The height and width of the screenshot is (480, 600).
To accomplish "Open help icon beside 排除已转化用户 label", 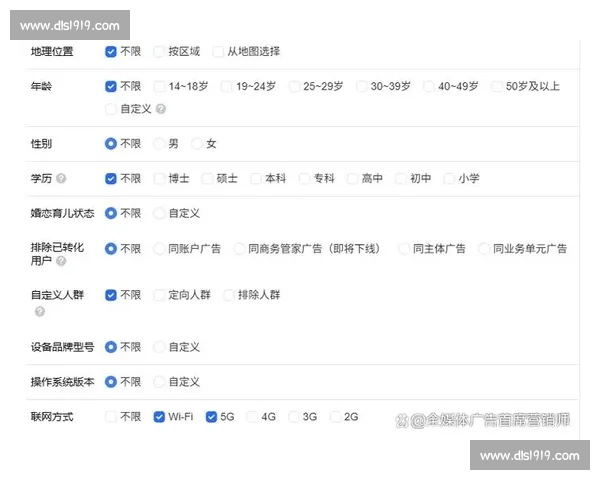I will point(61,261).
